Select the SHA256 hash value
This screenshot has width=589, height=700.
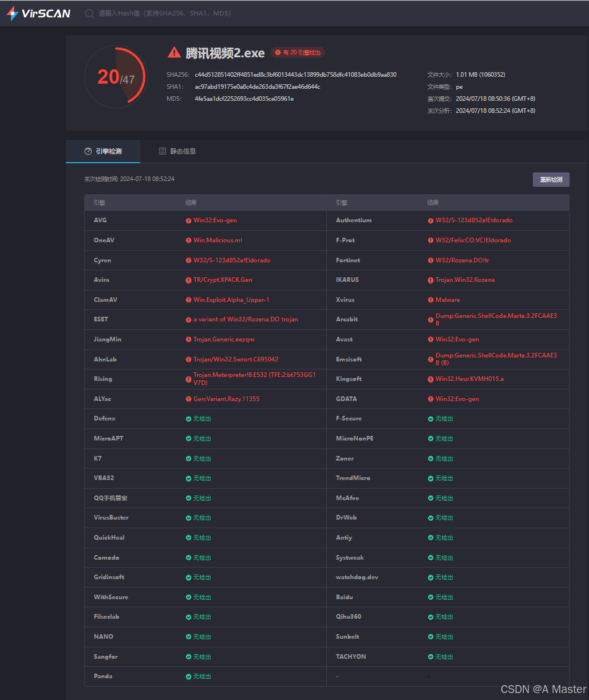pyautogui.click(x=295, y=74)
